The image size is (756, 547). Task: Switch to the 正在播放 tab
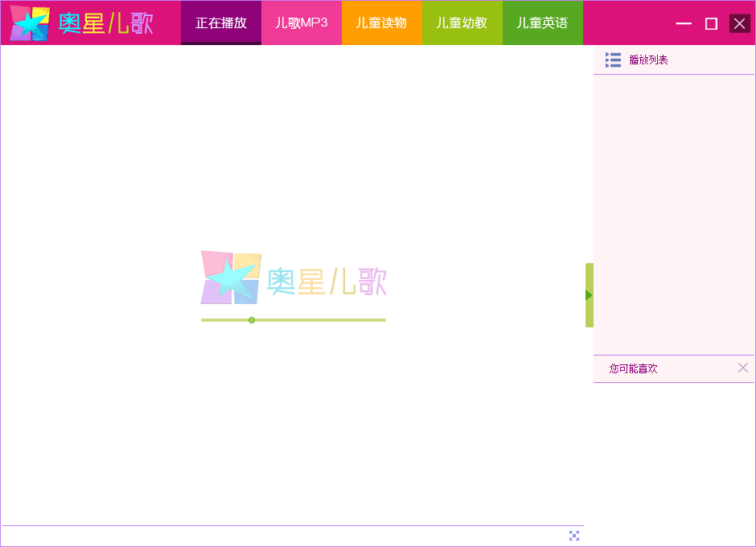pos(221,23)
